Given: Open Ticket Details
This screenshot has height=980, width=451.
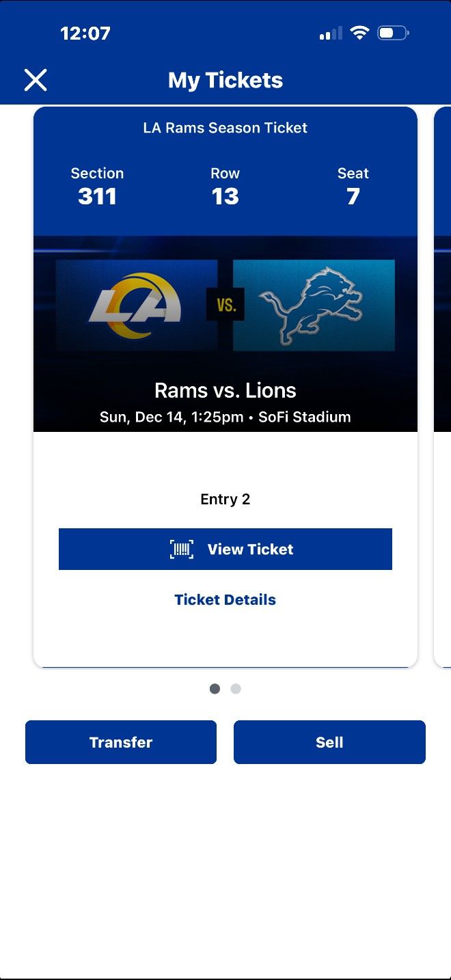Looking at the screenshot, I should [x=225, y=599].
